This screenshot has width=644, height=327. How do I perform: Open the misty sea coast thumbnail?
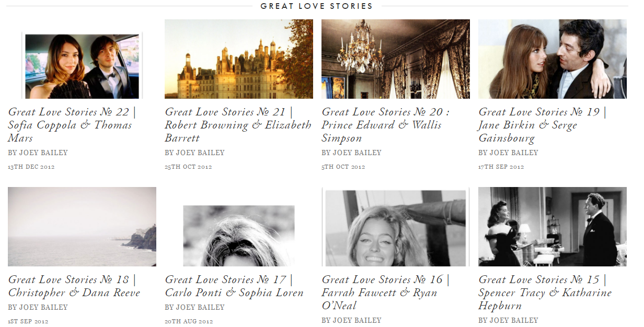click(82, 227)
